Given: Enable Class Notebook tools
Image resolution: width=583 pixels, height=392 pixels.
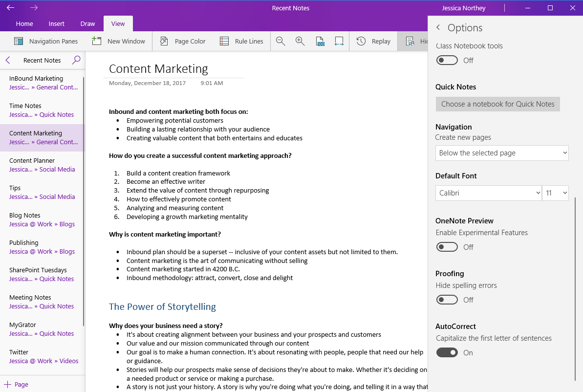Looking at the screenshot, I should coord(447,60).
